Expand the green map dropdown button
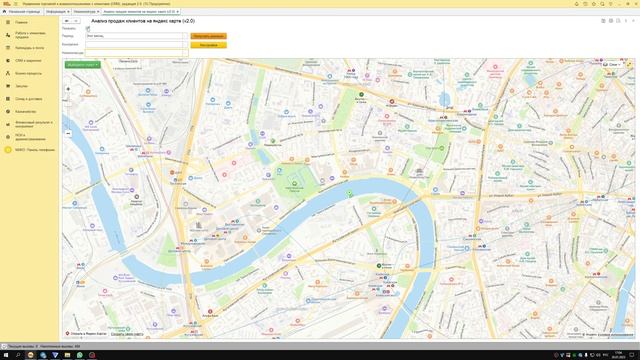The width and height of the screenshot is (640, 360). coord(82,64)
